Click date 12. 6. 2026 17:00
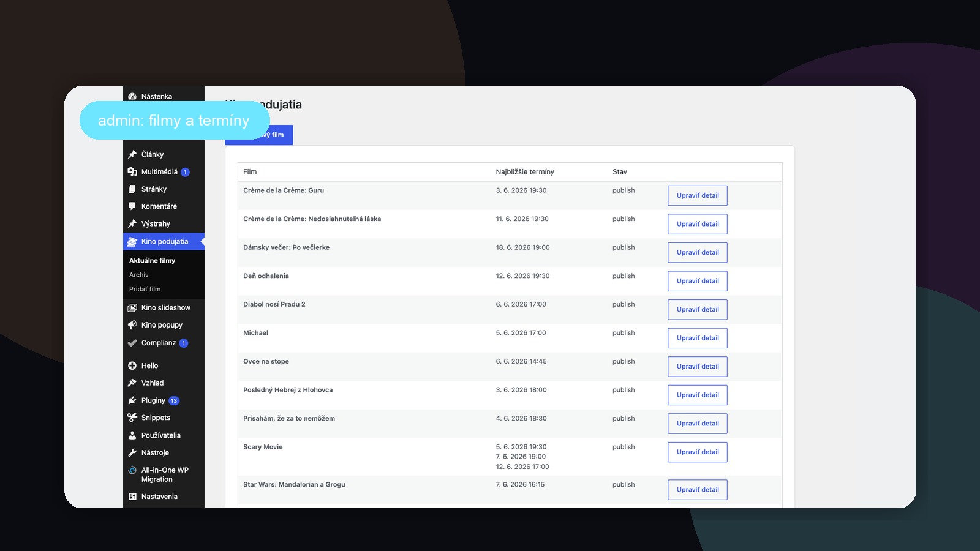 click(522, 467)
